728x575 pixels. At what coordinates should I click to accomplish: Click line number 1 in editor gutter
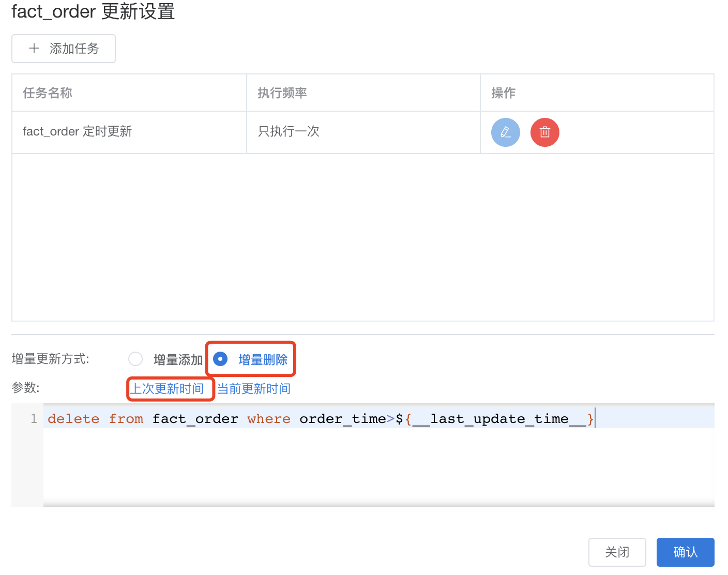[34, 418]
